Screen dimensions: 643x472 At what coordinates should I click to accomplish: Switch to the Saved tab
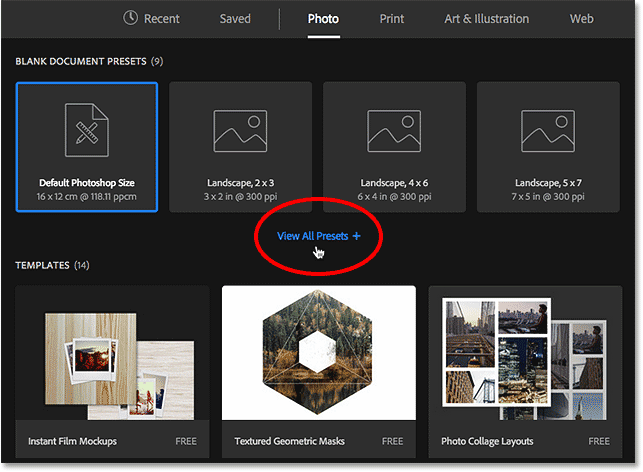[x=235, y=19]
